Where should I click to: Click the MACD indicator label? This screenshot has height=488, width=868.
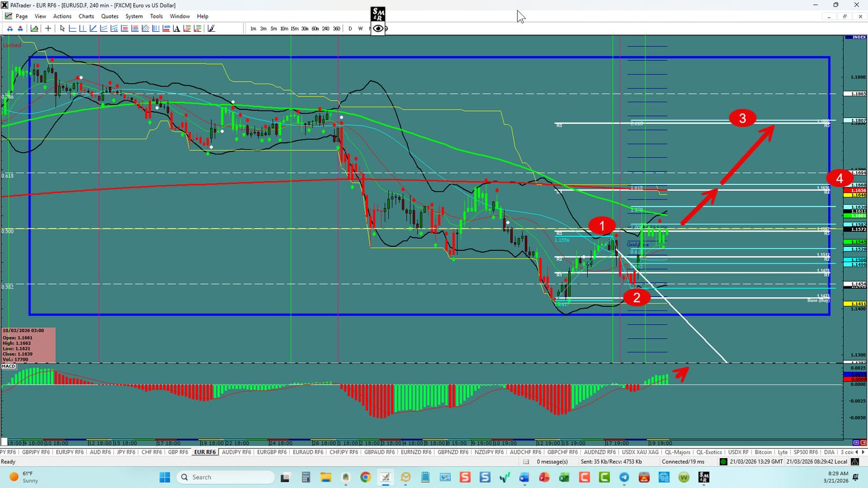9,366
